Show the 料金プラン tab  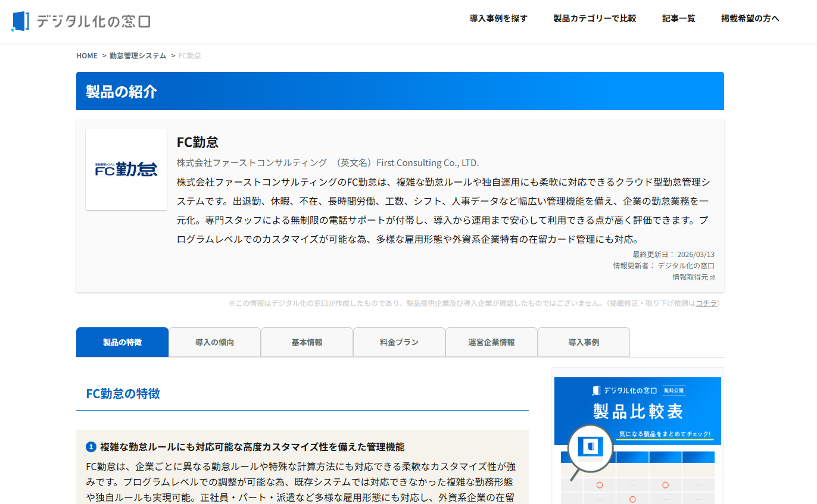(x=399, y=343)
